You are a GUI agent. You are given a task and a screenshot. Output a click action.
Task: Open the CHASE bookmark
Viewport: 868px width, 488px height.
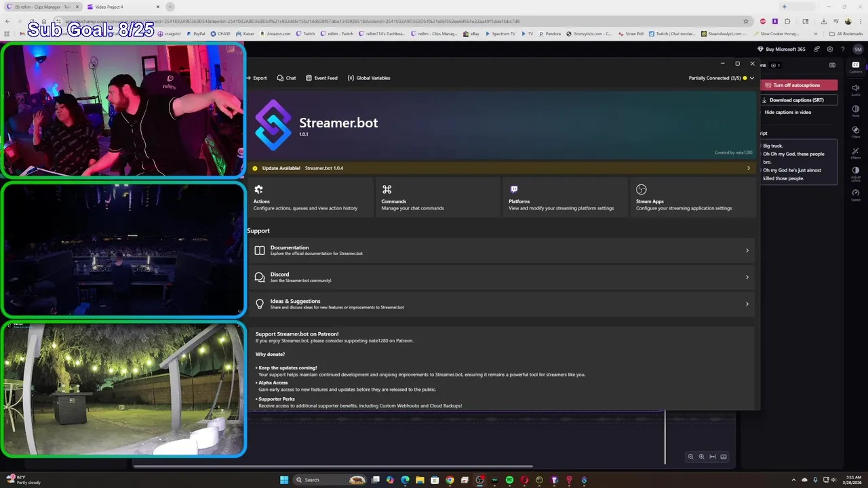[220, 33]
